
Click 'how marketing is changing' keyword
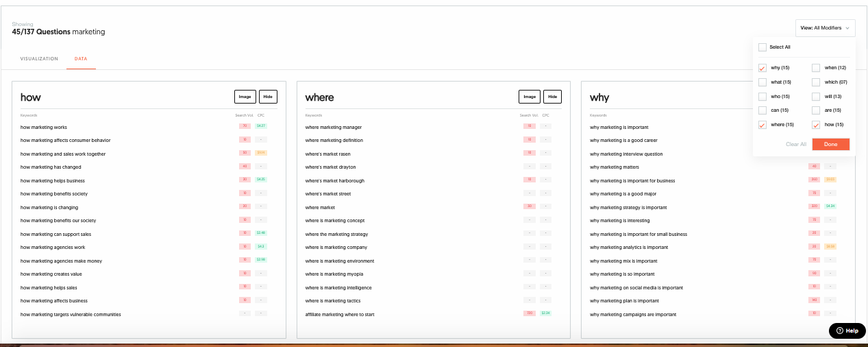(x=49, y=208)
